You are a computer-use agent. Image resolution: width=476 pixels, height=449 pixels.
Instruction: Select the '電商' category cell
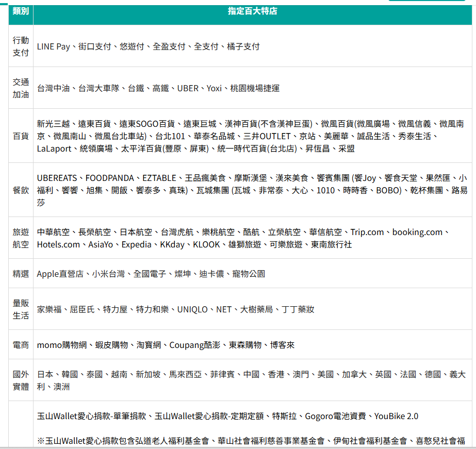21,345
